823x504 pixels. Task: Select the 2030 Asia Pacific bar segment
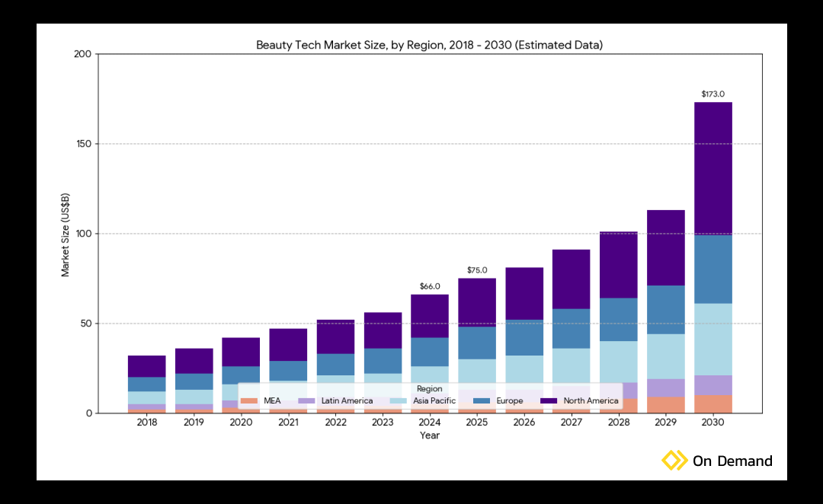point(713,339)
